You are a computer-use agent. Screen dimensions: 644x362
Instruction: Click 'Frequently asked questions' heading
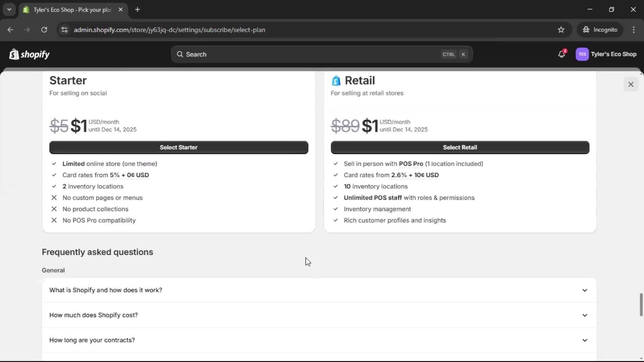[97, 252]
